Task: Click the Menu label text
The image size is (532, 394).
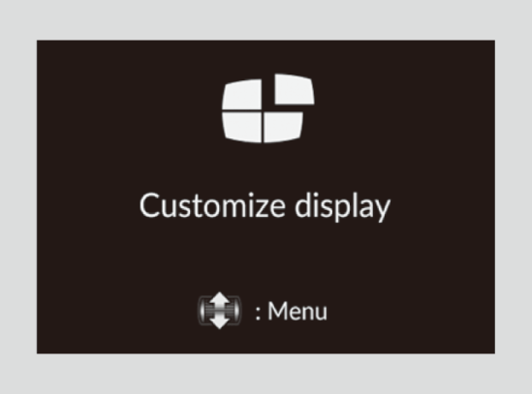Action: pyautogui.click(x=297, y=312)
